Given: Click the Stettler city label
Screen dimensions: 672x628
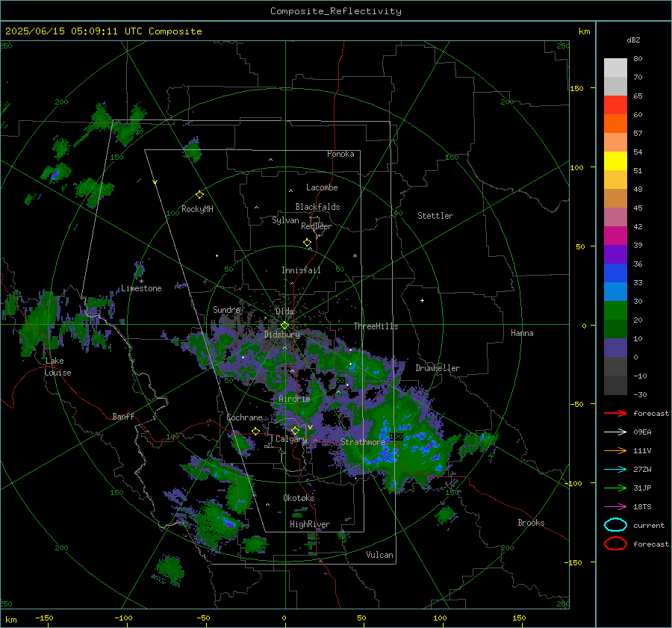Looking at the screenshot, I should 435,216.
